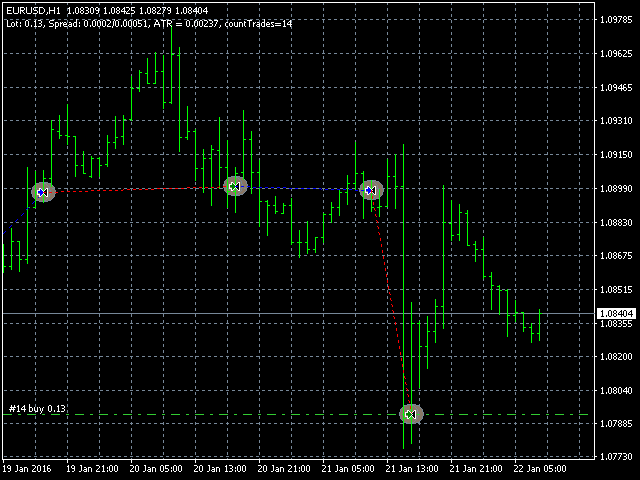Click the trade marker near 20 Jan 13:00
640x480 pixels.
(235, 187)
